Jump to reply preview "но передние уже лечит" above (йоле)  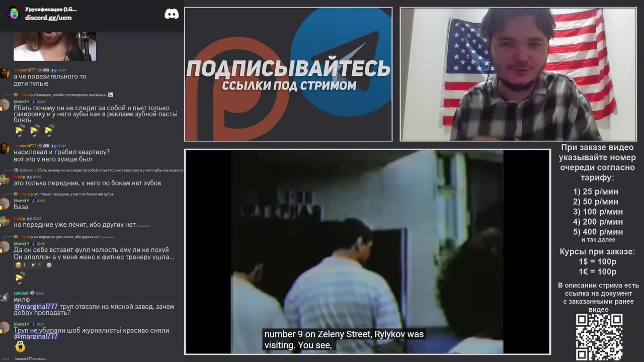tap(67, 237)
